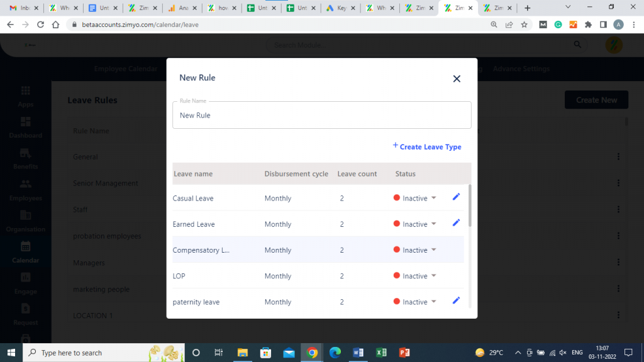Viewport: 644px width, 362px height.
Task: Open options menu for Staff rule
Action: (618, 209)
